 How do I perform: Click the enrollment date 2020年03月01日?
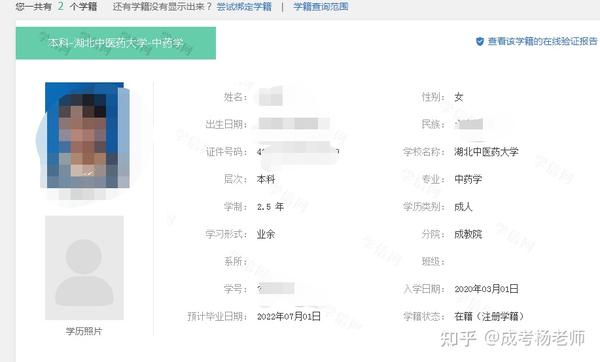coord(486,289)
